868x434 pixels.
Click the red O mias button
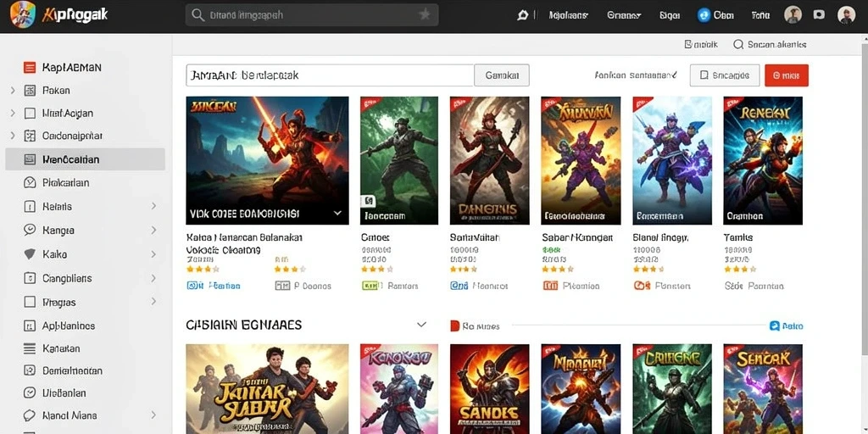coord(787,75)
